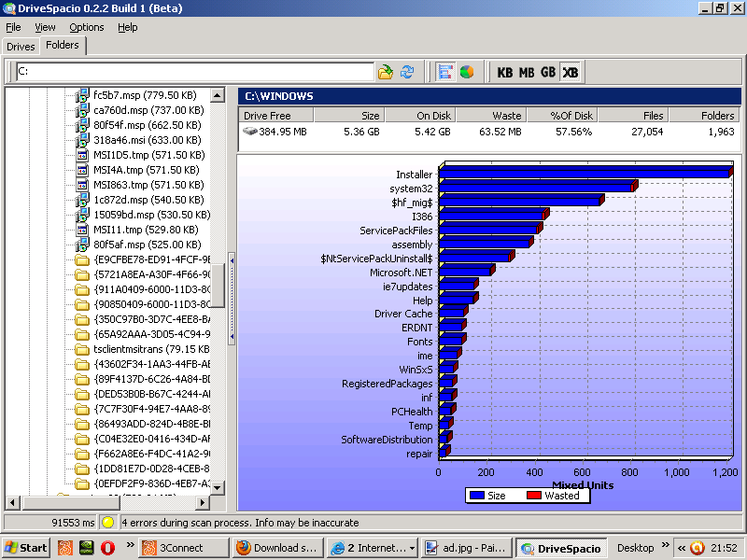Click the Start button
This screenshot has height=560, width=747.
point(27,548)
